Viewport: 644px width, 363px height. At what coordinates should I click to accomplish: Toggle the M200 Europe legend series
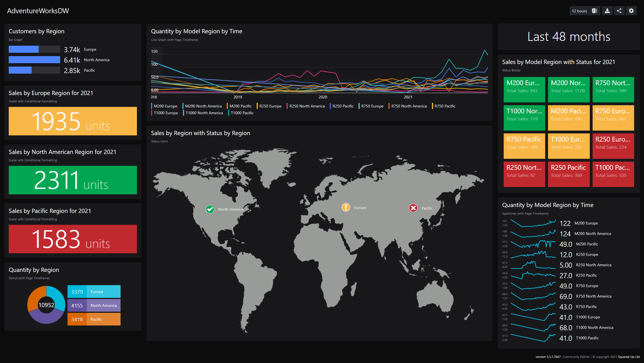tap(165, 106)
